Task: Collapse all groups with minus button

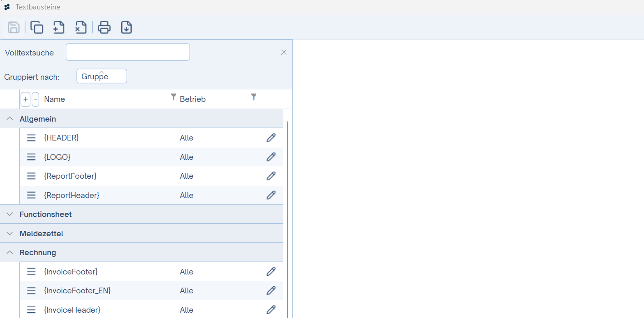Action: pos(35,99)
